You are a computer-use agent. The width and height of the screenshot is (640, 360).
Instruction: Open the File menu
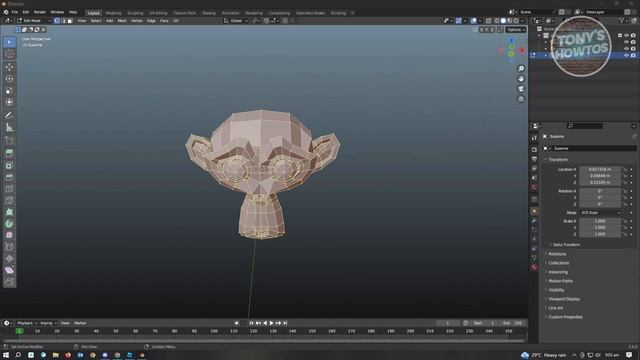coord(15,12)
